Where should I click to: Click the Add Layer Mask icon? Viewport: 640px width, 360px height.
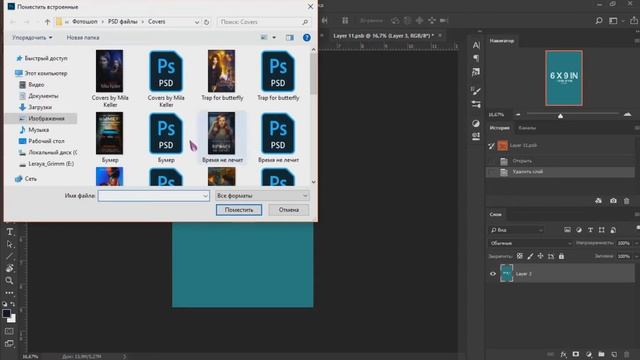[x=576, y=354]
